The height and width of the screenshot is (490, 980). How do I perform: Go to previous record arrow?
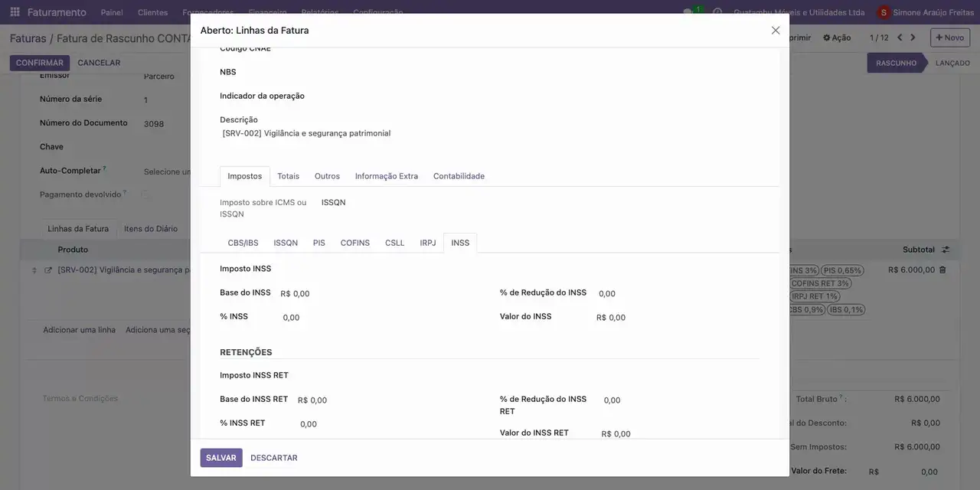[900, 38]
